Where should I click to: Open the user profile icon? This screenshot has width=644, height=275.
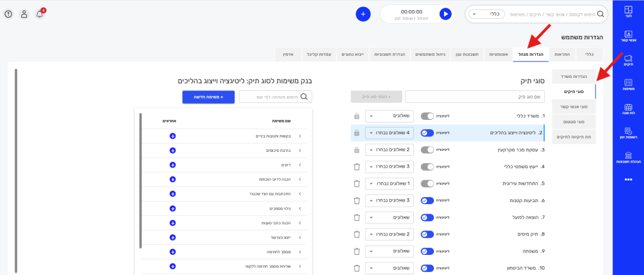(x=24, y=14)
